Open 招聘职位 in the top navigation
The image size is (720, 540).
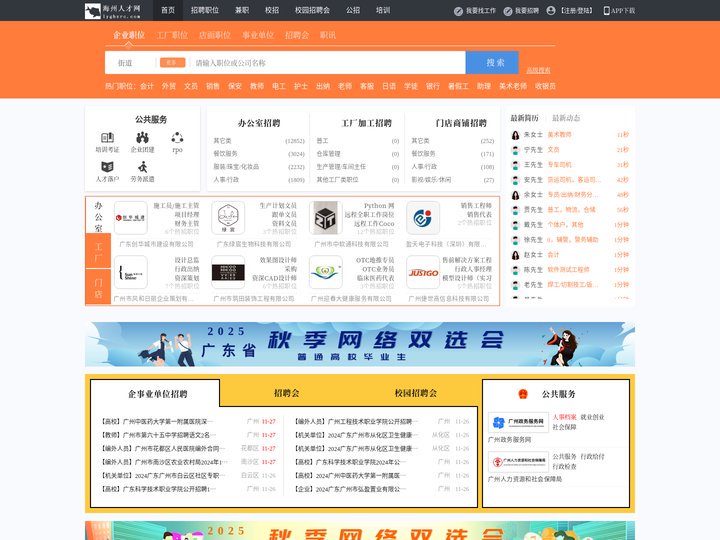[x=205, y=10]
